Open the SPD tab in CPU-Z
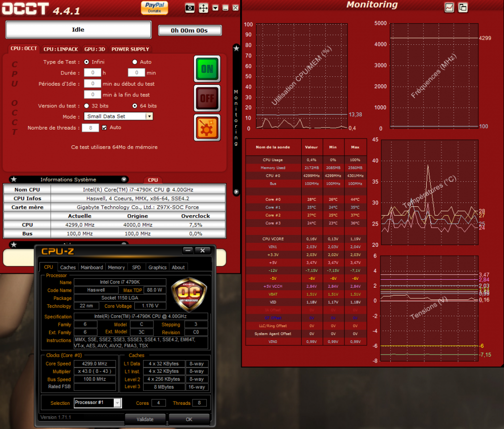This screenshot has width=504, height=429. point(136,267)
